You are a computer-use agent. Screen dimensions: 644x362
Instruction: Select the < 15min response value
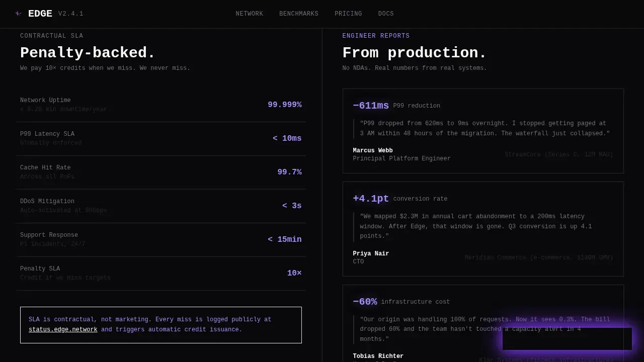[285, 239]
